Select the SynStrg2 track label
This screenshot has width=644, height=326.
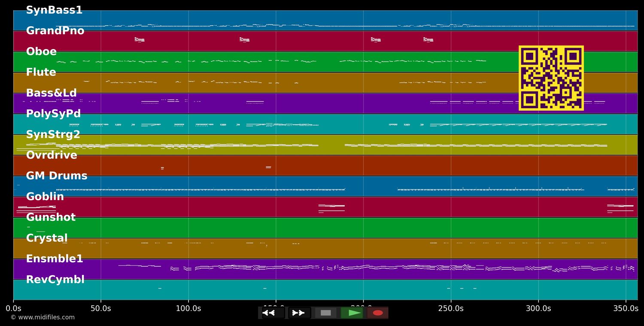tap(53, 134)
